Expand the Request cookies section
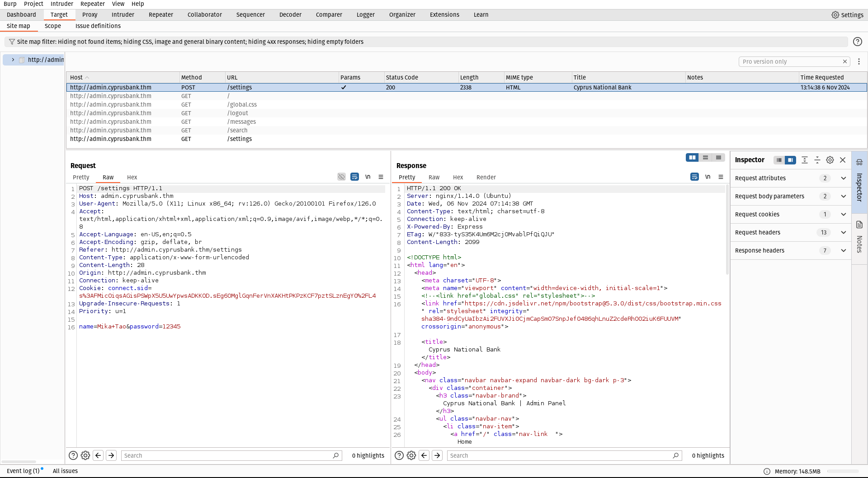 843,214
